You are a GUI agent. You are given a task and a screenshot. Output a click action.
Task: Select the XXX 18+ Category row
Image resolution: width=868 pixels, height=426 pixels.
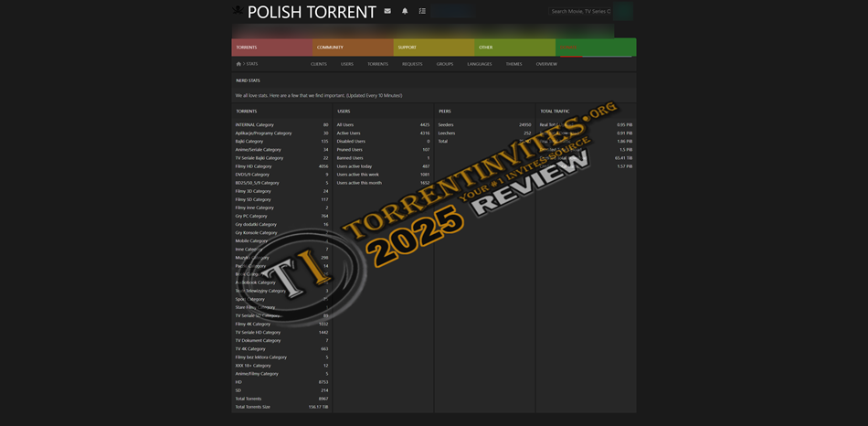coord(281,366)
